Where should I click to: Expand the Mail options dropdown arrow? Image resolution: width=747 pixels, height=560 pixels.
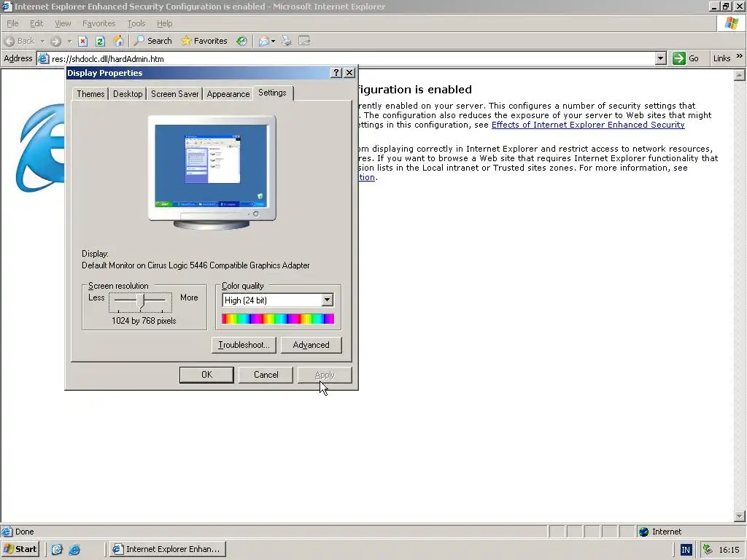pyautogui.click(x=273, y=42)
